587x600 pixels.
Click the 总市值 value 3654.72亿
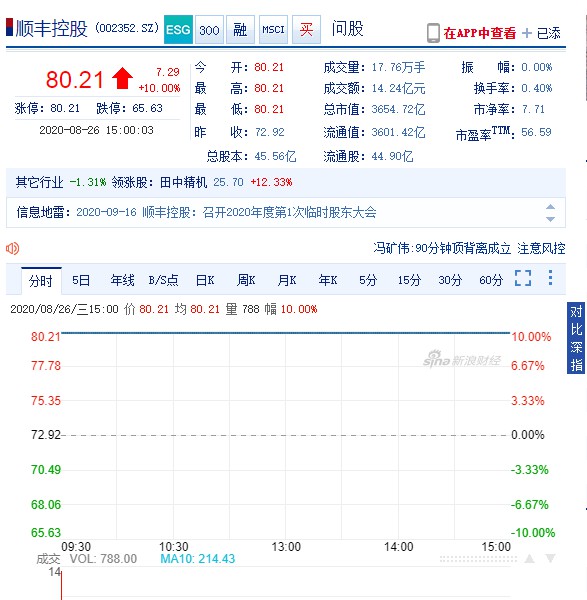398,109
